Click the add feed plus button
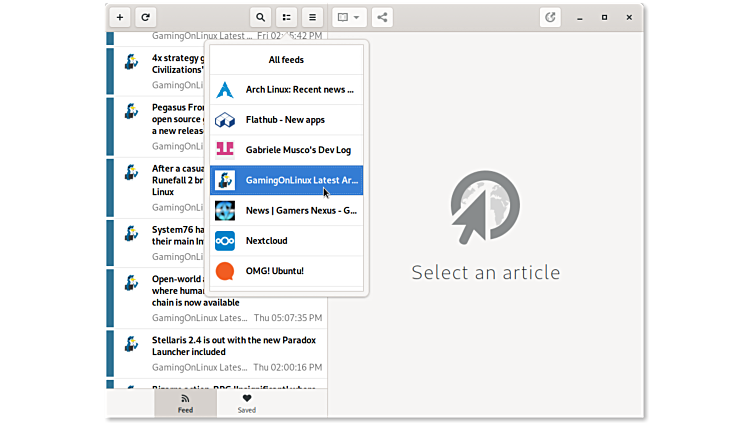Image resolution: width=752 pixels, height=423 pixels. (x=120, y=17)
